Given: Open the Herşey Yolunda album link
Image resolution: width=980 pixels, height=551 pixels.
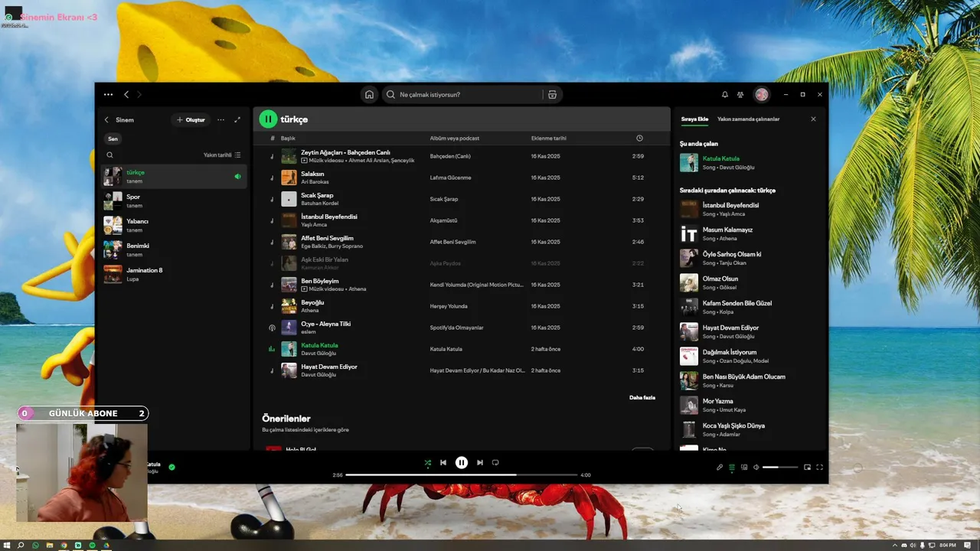Looking at the screenshot, I should point(449,306).
